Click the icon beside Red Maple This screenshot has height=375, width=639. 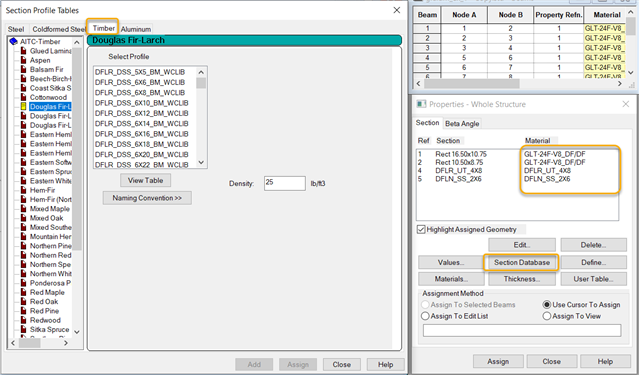[24, 292]
